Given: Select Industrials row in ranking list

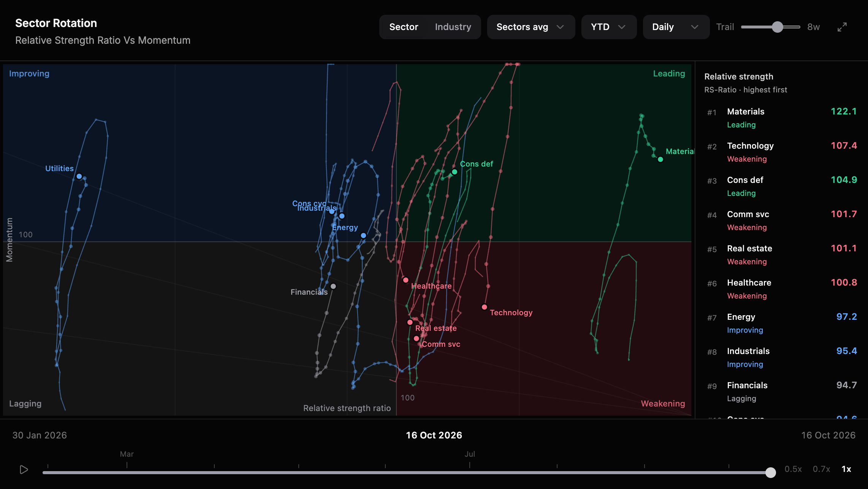Looking at the screenshot, I should click(782, 358).
